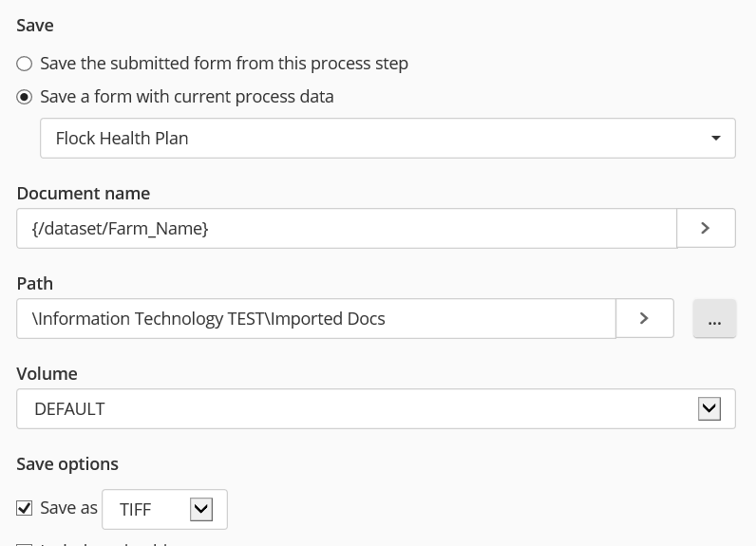Click the token arrow beside Document name field
The image size is (756, 546).
click(706, 228)
